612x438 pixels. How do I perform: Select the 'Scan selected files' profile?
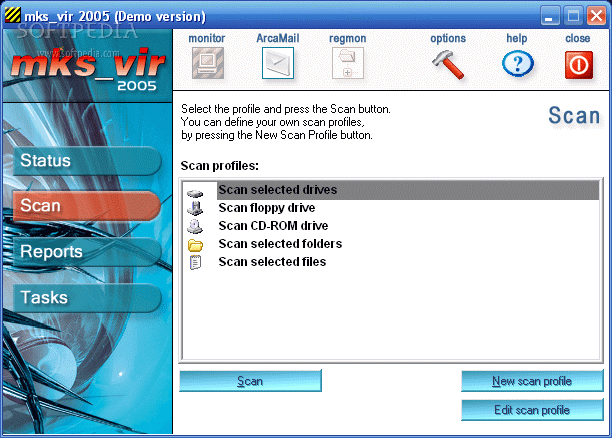point(391,262)
